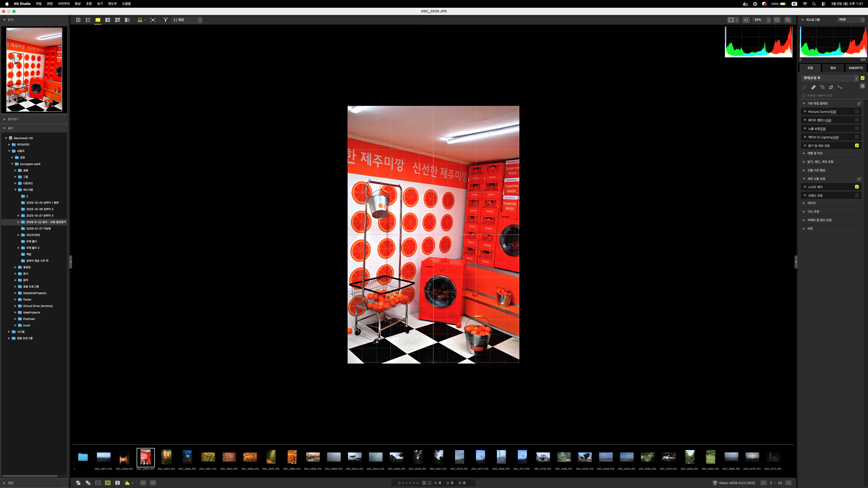Uncheck the 밝기 및 색상 조정 checkbox
Viewport: 868px width, 488px height.
[857, 145]
